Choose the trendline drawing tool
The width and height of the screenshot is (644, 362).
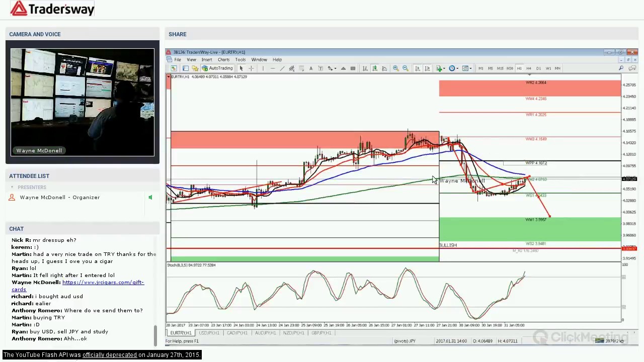[x=282, y=68]
